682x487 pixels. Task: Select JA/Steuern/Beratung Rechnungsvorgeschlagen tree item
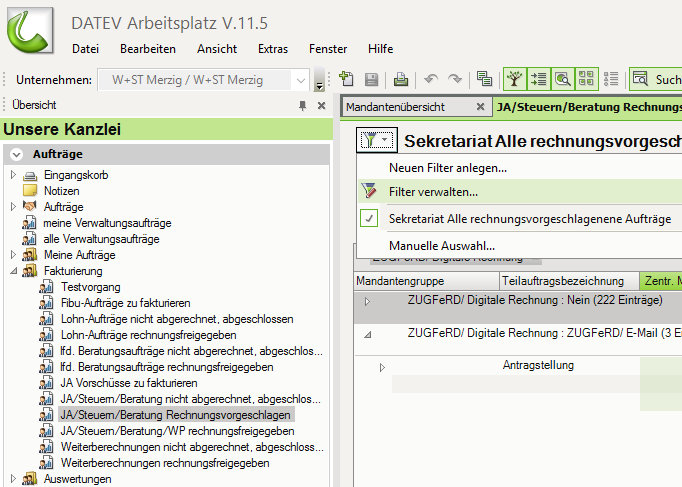pos(176,415)
